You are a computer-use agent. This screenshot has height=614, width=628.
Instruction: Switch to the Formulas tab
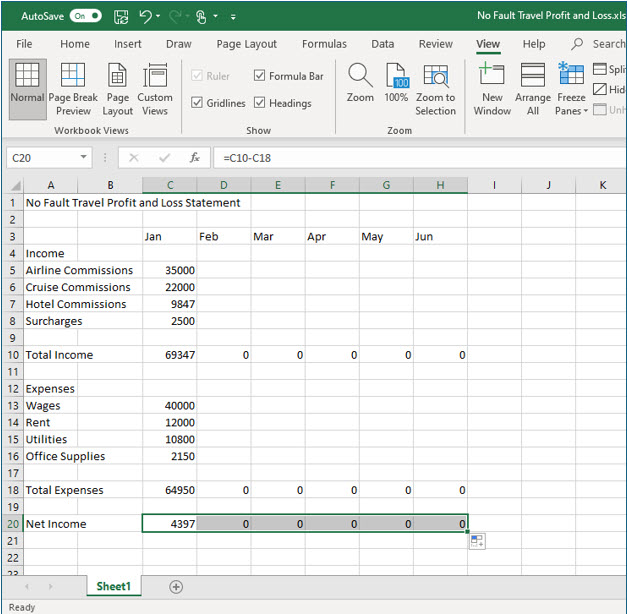click(324, 44)
